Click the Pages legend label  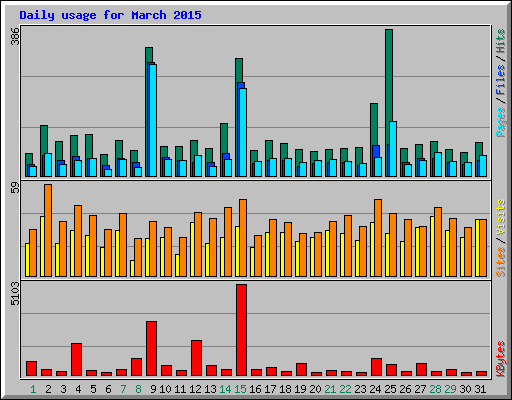tap(500, 122)
